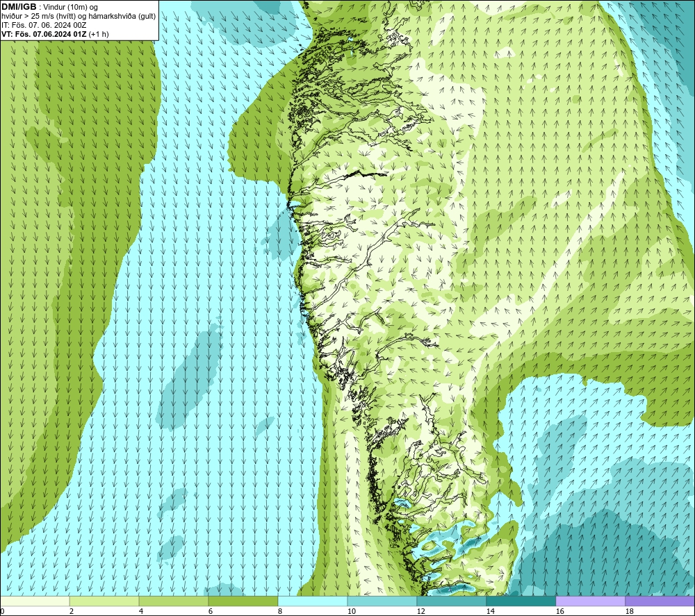Image resolution: width=695 pixels, height=616 pixels.
Task: Click the 8-10 m/s light cyan swatch
Action: click(x=313, y=601)
